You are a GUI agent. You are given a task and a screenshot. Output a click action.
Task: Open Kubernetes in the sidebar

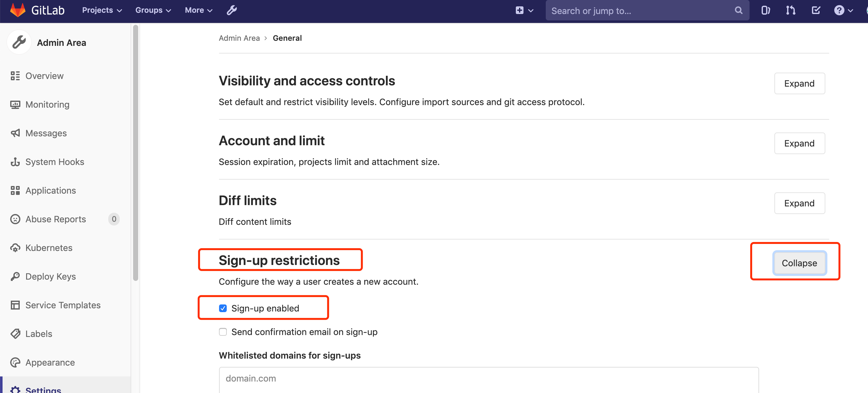pos(49,248)
